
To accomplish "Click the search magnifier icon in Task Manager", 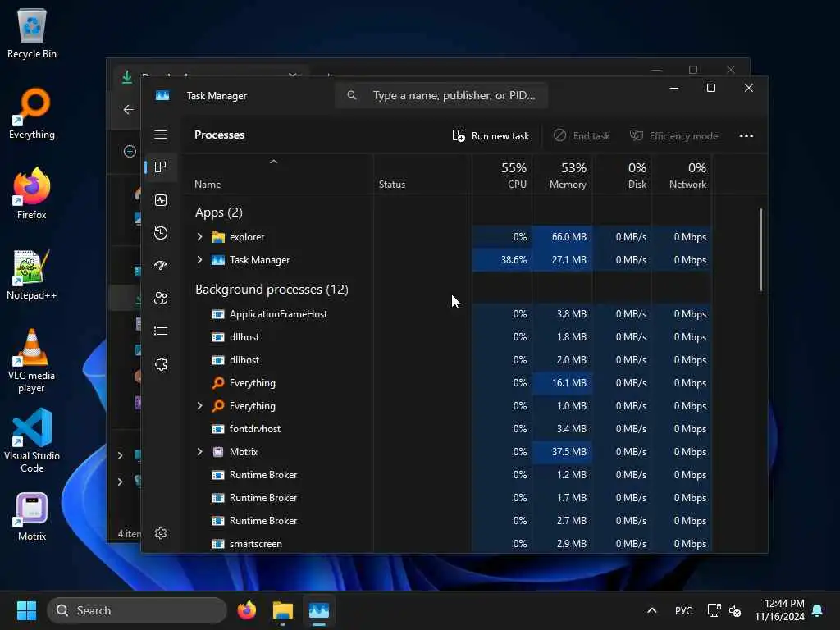I will [x=351, y=95].
